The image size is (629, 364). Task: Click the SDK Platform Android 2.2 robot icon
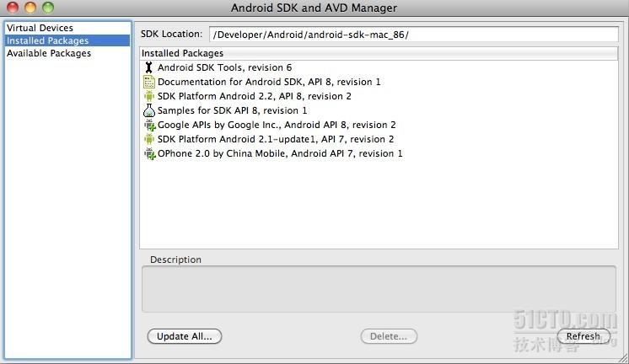click(x=149, y=96)
